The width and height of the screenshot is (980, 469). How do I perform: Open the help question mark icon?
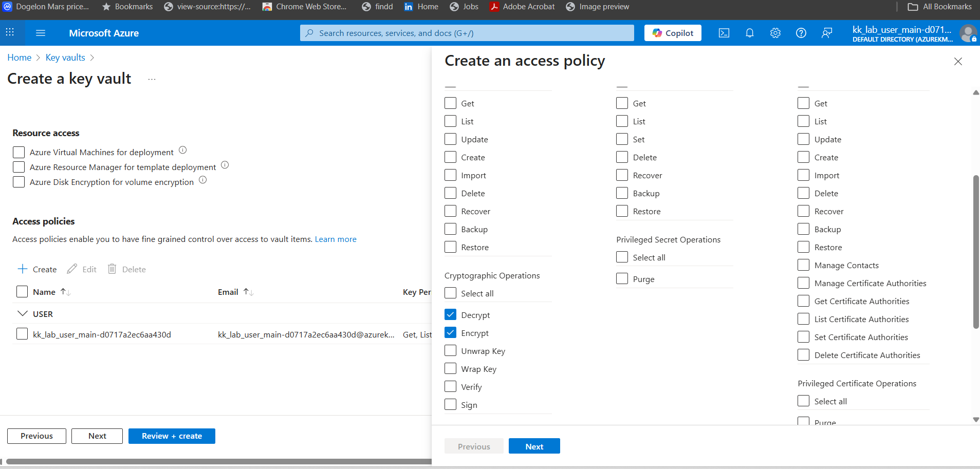click(801, 33)
